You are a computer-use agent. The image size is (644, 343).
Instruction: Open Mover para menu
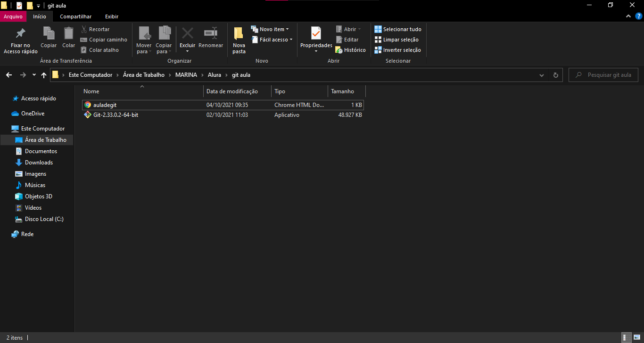click(x=144, y=40)
